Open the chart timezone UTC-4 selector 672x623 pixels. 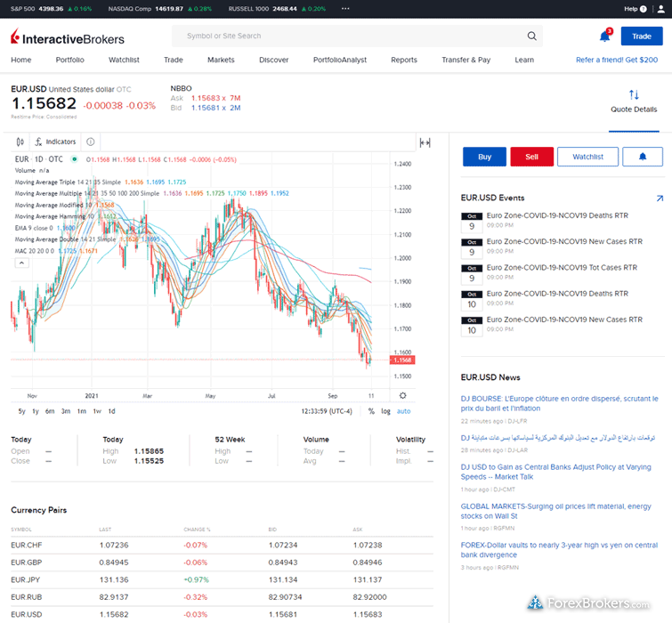tap(327, 411)
